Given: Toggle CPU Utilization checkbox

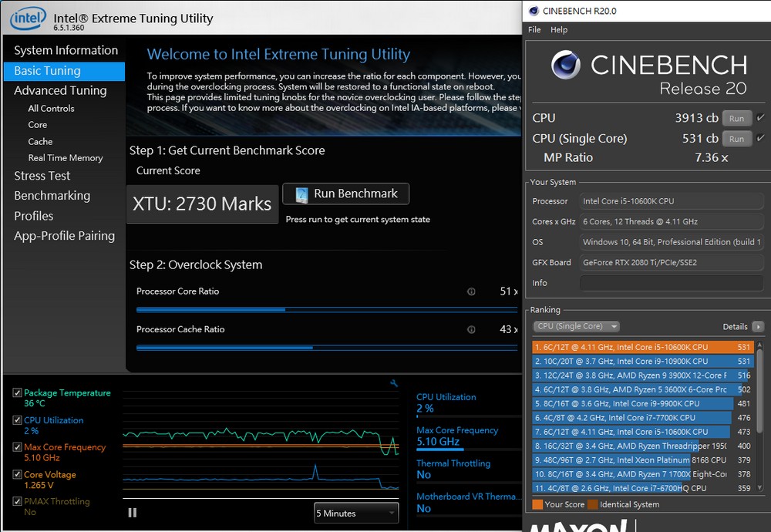Looking at the screenshot, I should tap(17, 420).
